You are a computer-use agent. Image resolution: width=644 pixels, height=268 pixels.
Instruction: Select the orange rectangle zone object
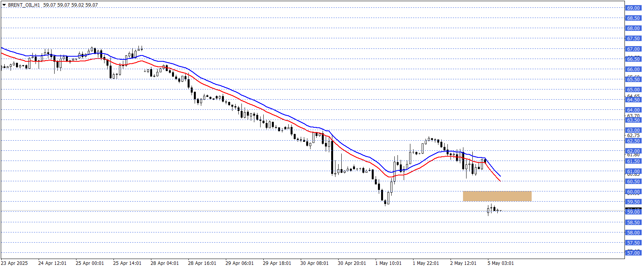497,196
